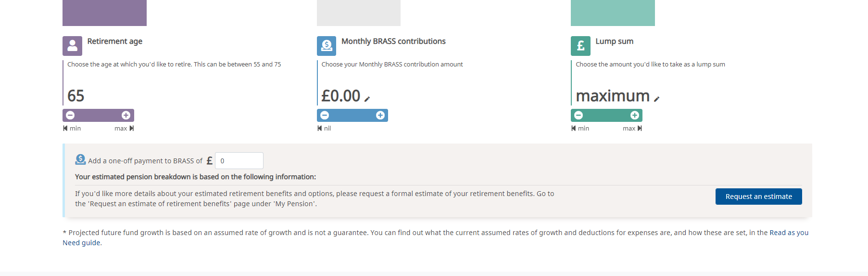
Task: Increase lump sum with plus button
Action: click(635, 115)
